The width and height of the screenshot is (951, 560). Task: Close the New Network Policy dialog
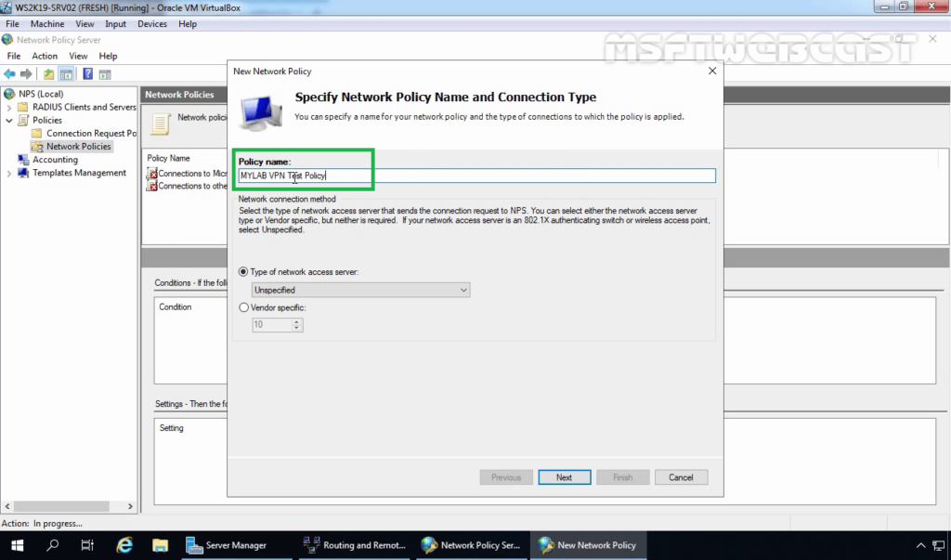pyautogui.click(x=712, y=71)
